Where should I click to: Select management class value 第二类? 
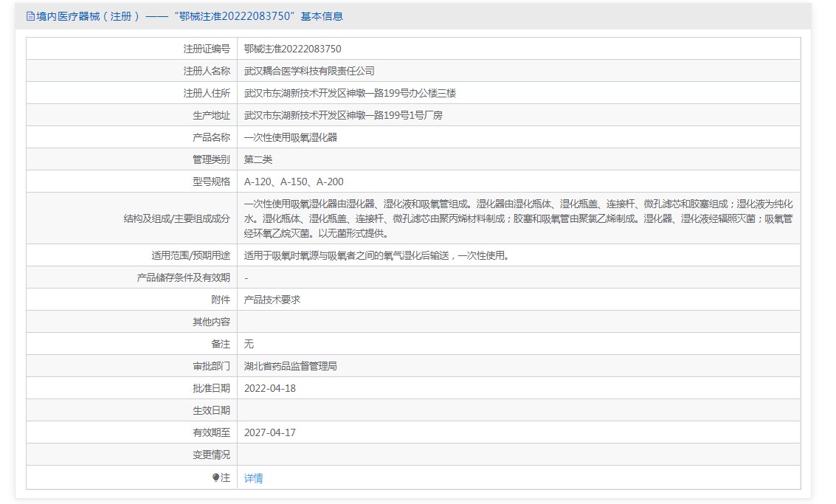(258, 159)
